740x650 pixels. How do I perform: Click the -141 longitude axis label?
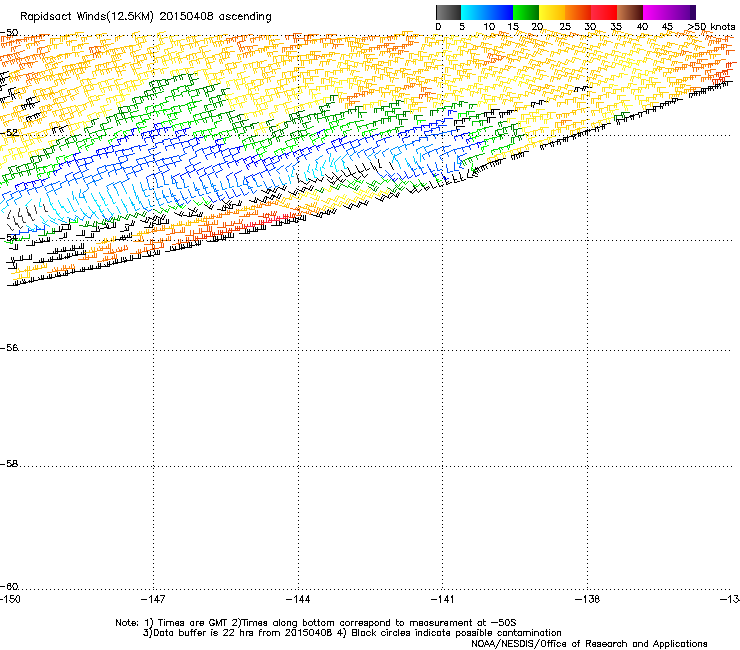pyautogui.click(x=443, y=599)
